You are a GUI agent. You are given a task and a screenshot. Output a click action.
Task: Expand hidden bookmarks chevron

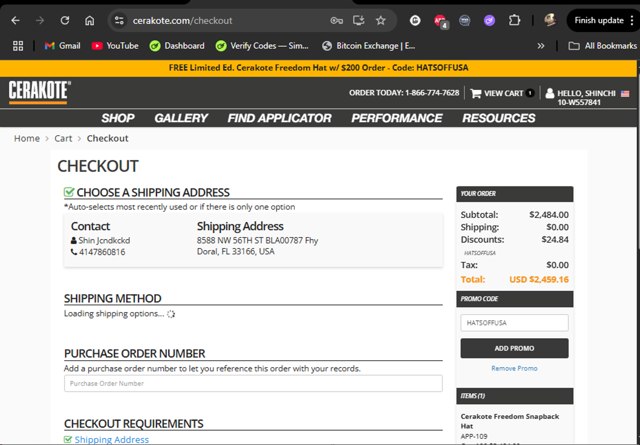tap(541, 46)
